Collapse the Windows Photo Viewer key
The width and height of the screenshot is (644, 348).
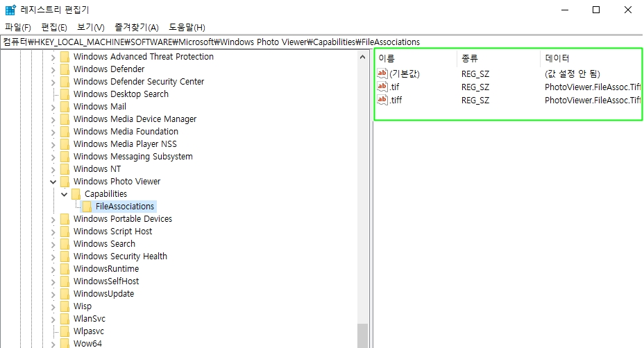tap(53, 182)
